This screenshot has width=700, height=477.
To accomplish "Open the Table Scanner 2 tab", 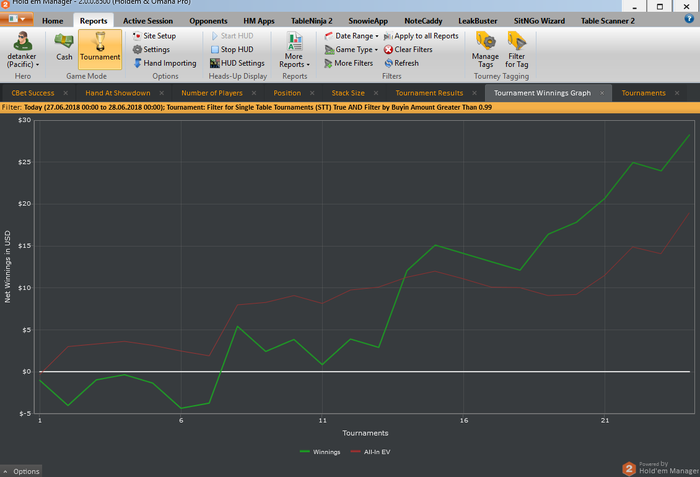I will point(607,21).
